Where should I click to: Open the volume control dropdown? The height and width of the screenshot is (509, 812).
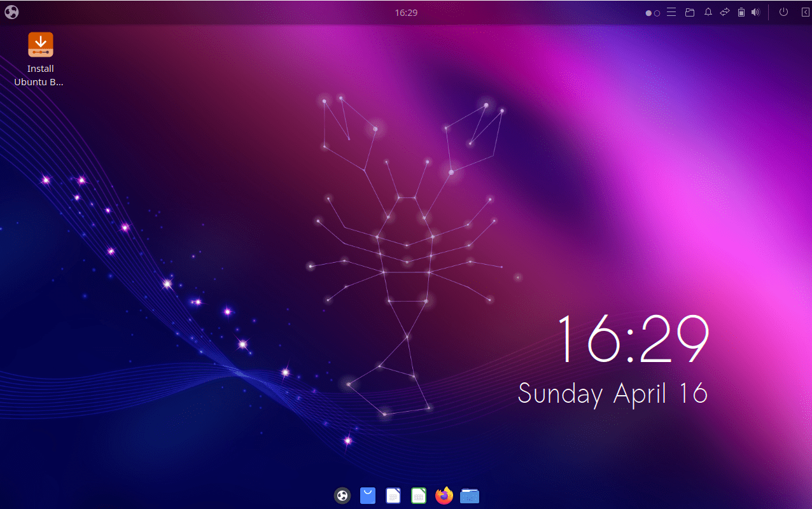pos(756,12)
